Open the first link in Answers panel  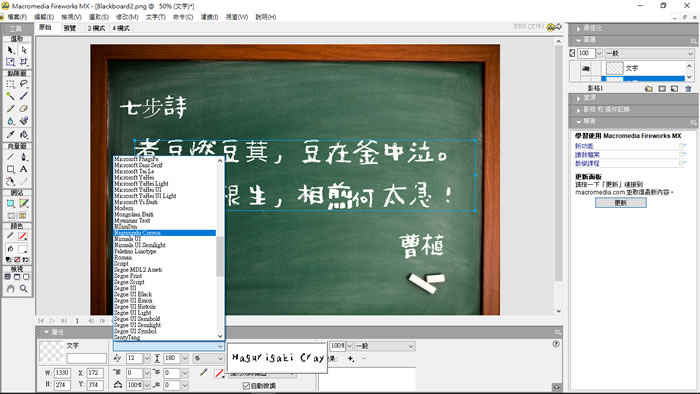(x=584, y=146)
